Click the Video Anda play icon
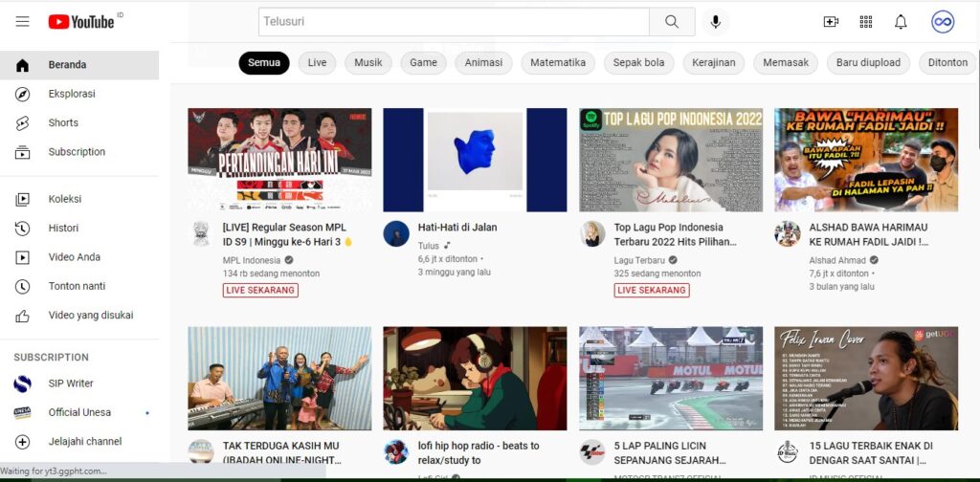980x482 pixels. point(23,257)
